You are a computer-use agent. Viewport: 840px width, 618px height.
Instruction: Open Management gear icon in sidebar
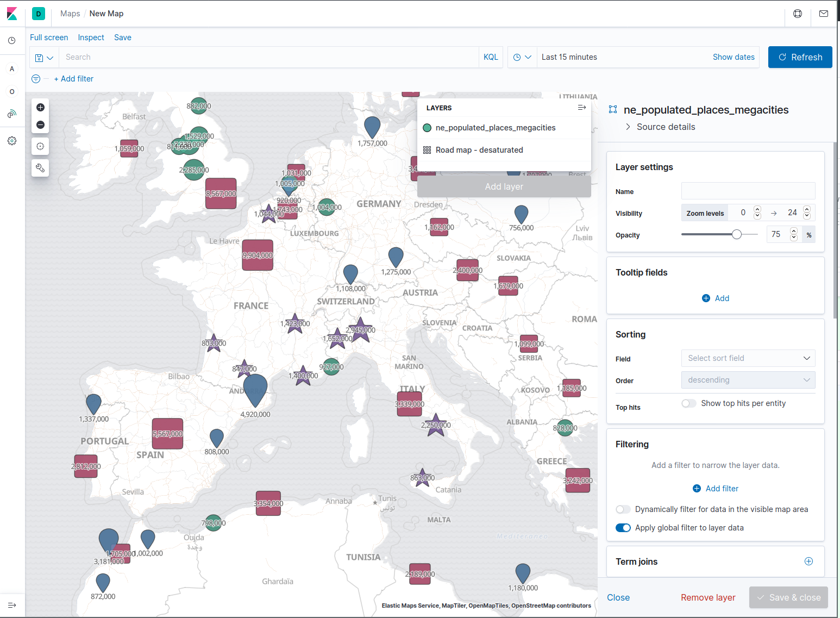pyautogui.click(x=12, y=141)
